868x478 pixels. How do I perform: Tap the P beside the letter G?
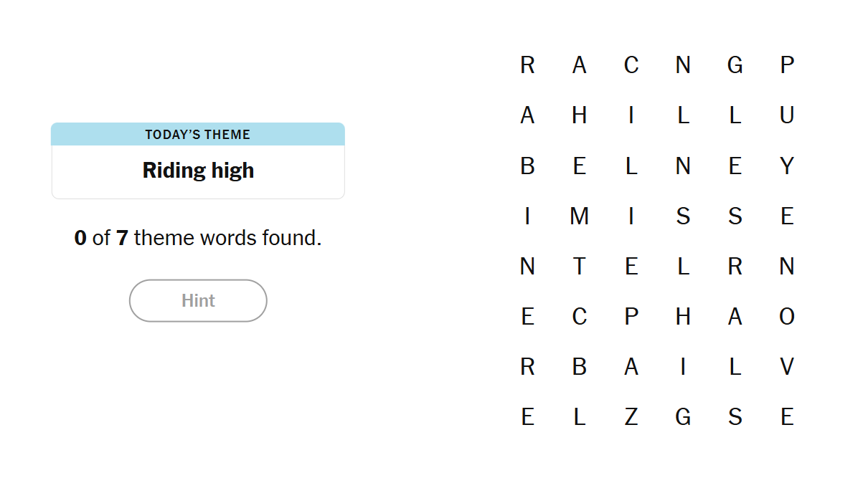787,65
